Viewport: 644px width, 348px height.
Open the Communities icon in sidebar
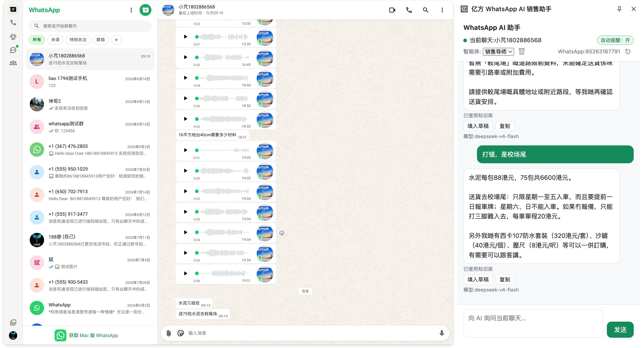13,63
